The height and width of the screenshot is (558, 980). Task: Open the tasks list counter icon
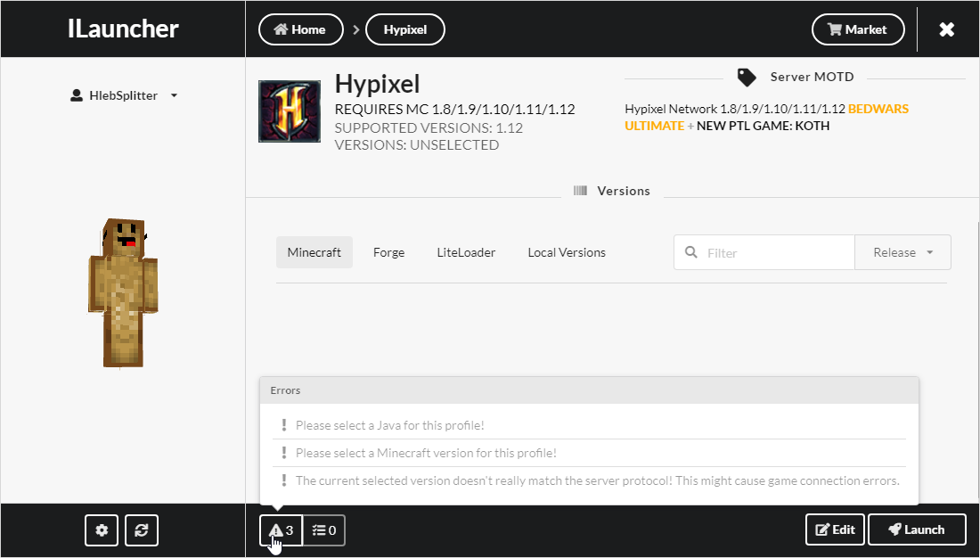click(323, 529)
